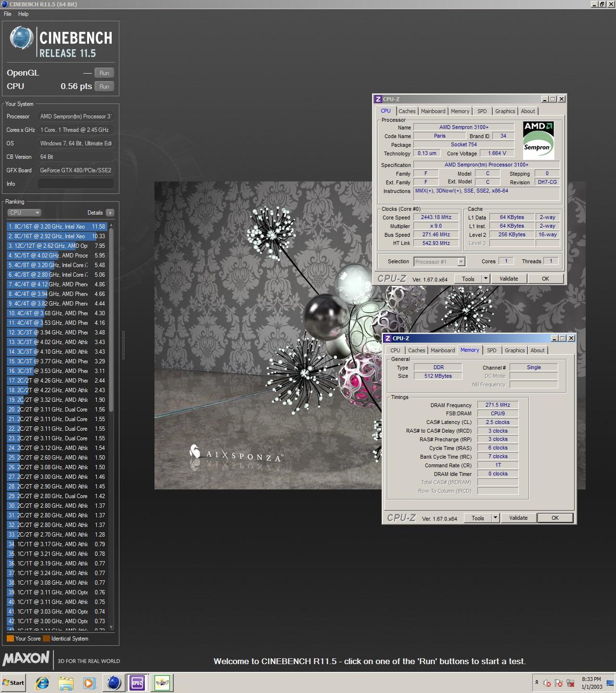The image size is (616, 693).
Task: Click the Info input field
Action: point(76,184)
